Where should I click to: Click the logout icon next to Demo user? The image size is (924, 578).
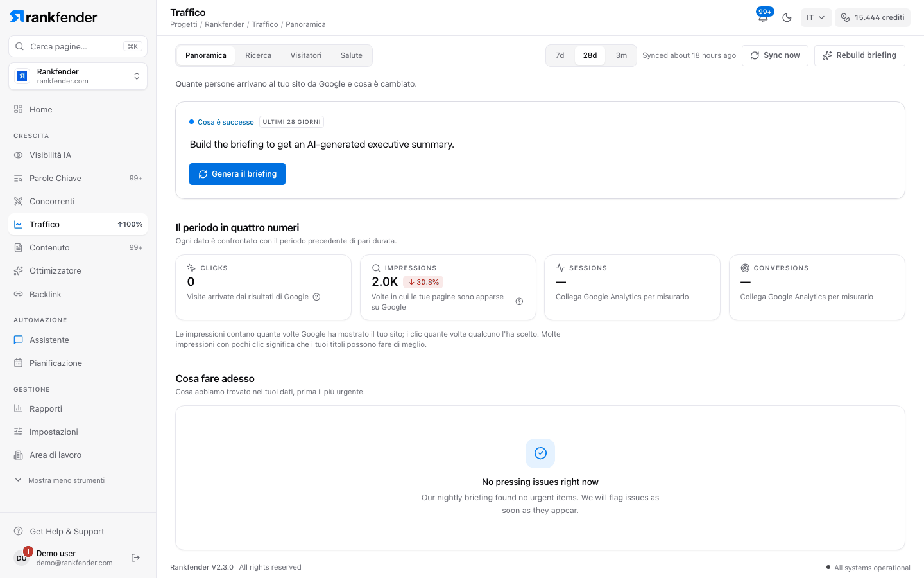(x=135, y=557)
